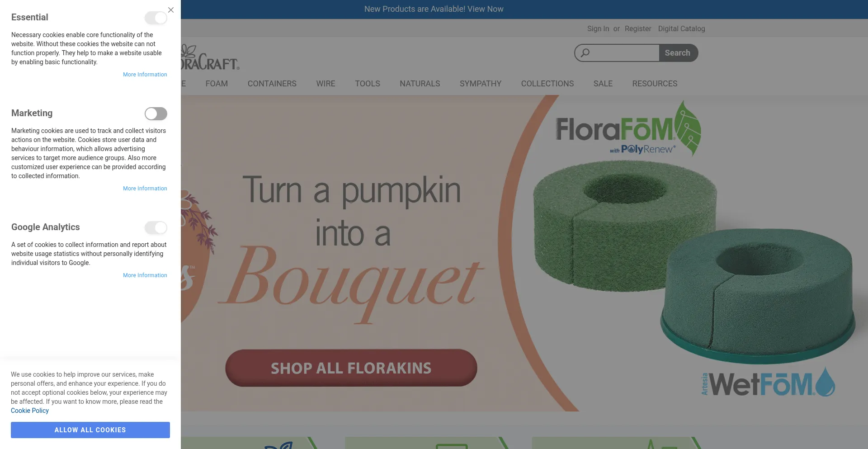
Task: Click Shop All Florakins banner button
Action: [x=351, y=368]
